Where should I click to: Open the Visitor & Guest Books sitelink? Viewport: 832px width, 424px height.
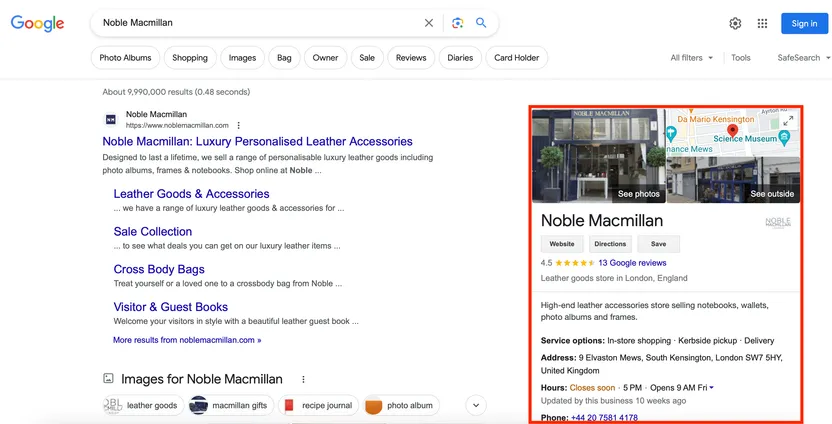[x=171, y=307]
